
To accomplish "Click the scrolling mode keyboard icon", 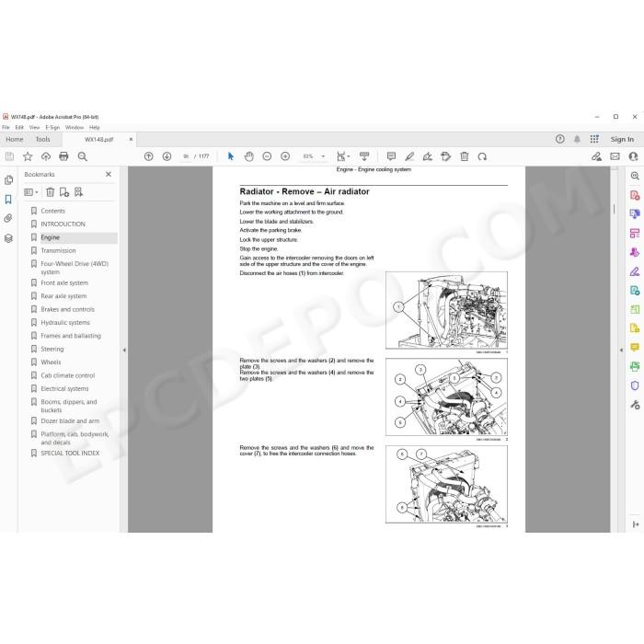I will [364, 156].
